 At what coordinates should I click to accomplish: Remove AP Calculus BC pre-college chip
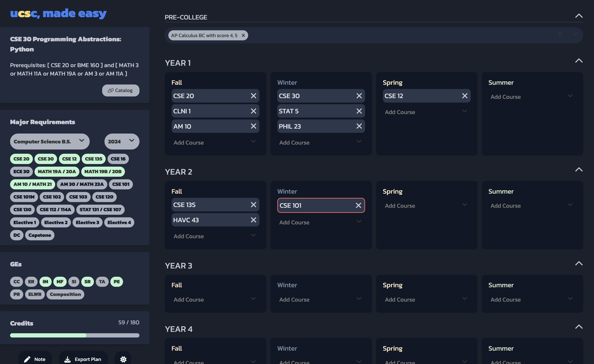[243, 35]
